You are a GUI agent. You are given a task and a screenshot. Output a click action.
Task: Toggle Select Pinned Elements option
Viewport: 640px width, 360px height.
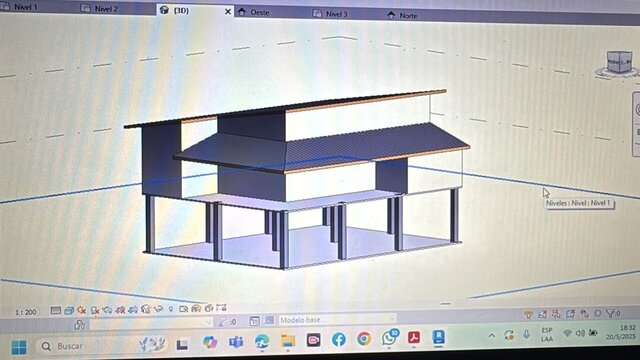(x=556, y=313)
